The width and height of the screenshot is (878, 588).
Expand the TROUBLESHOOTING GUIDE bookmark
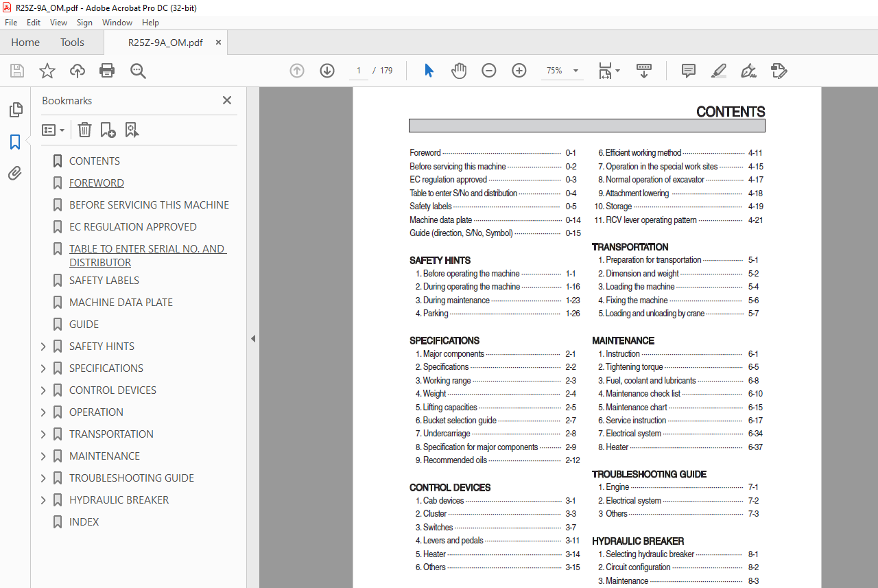coord(43,478)
